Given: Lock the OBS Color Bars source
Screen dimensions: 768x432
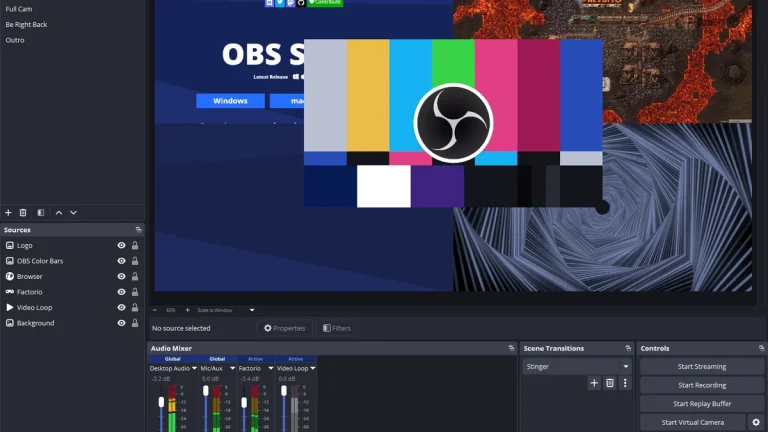Looking at the screenshot, I should point(135,261).
